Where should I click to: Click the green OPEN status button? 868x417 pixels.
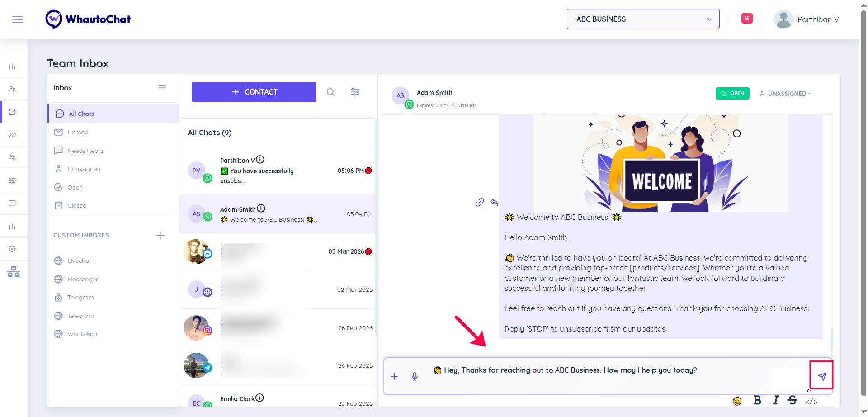point(732,94)
